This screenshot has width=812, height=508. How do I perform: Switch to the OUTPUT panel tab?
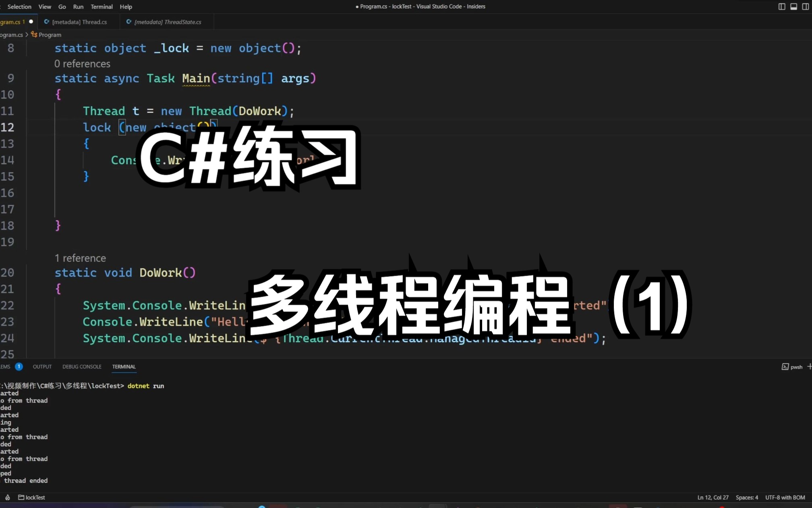pyautogui.click(x=42, y=366)
